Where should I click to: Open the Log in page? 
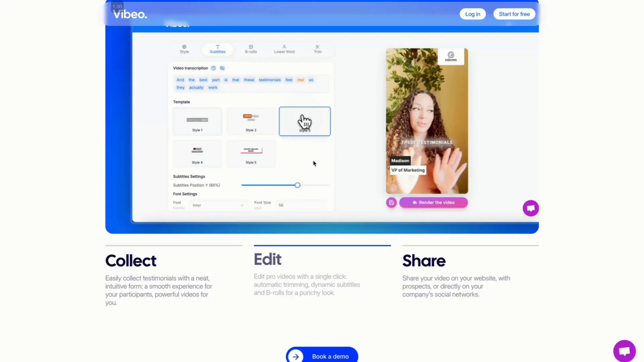coord(472,14)
